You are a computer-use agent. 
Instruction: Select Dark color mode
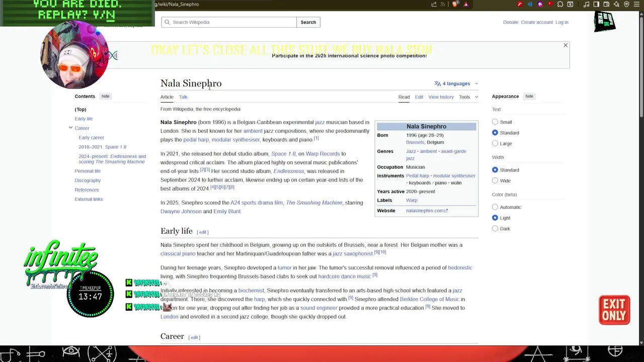pyautogui.click(x=495, y=228)
